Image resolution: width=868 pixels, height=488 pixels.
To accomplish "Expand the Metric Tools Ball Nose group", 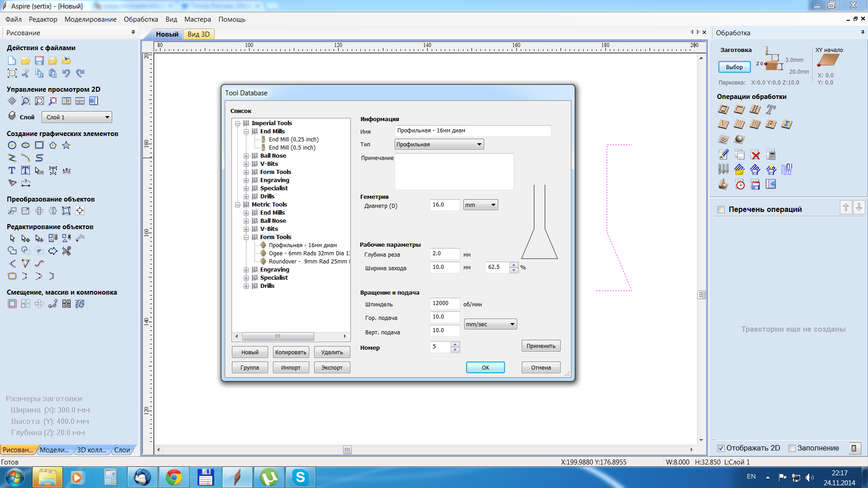I will [246, 221].
